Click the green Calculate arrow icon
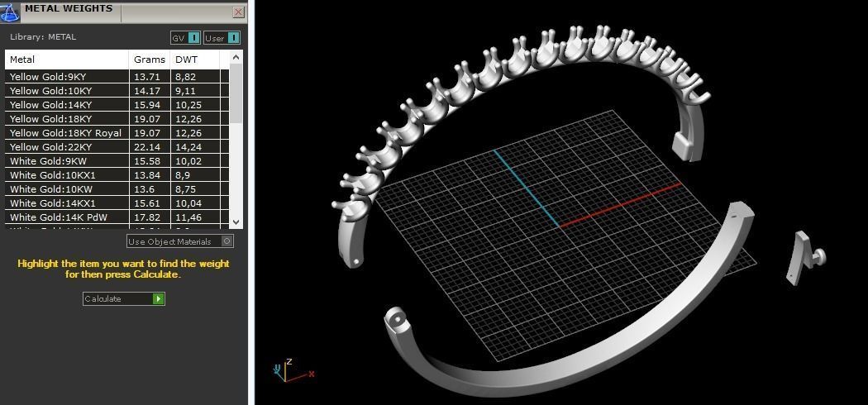 tap(159, 298)
